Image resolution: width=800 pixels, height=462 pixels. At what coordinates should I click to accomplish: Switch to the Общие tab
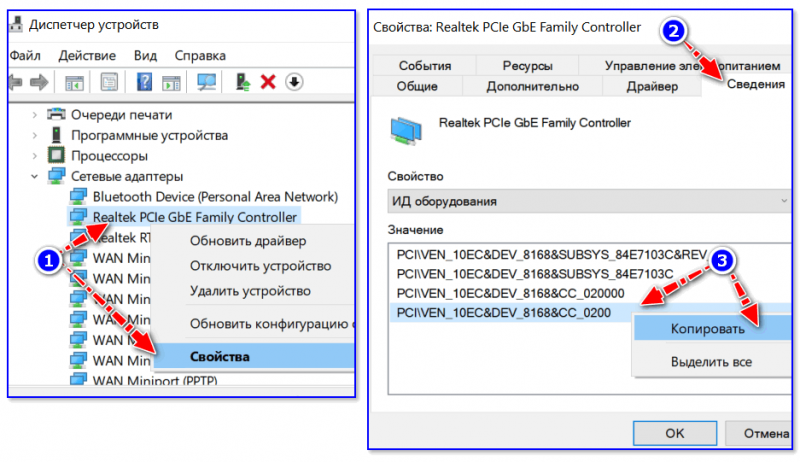pyautogui.click(x=417, y=86)
